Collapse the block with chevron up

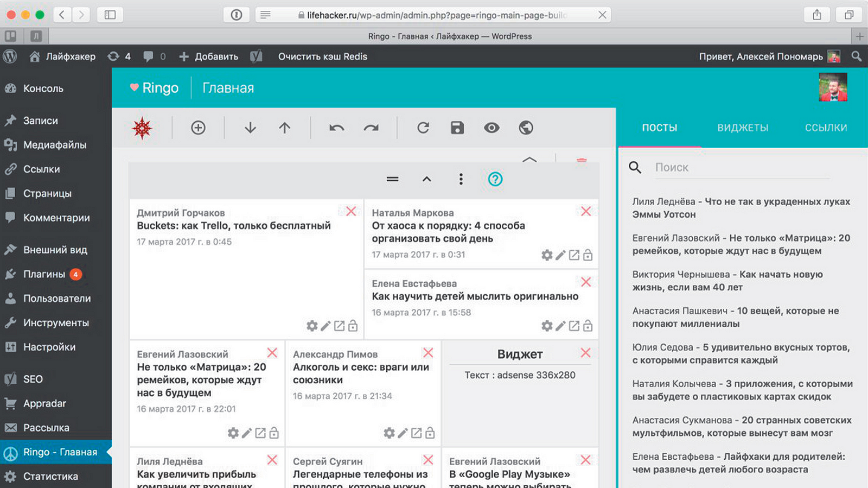427,179
